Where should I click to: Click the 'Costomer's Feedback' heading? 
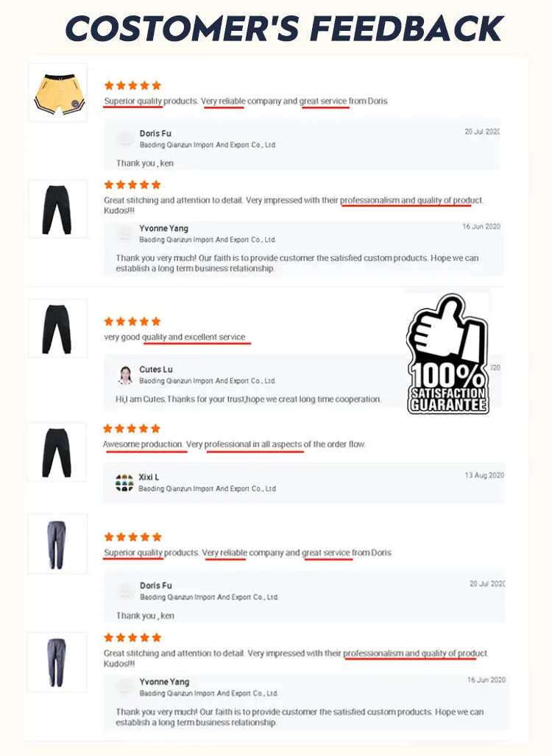pyautogui.click(x=285, y=28)
